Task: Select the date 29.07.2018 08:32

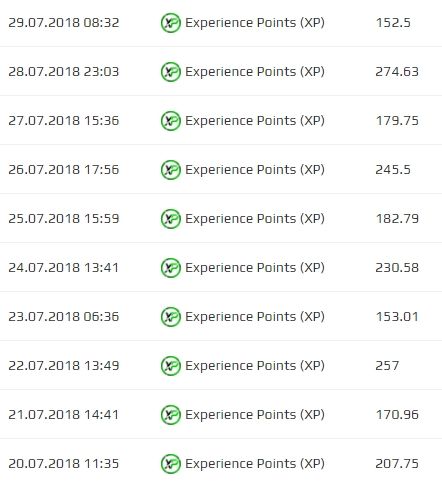Action: (x=64, y=23)
